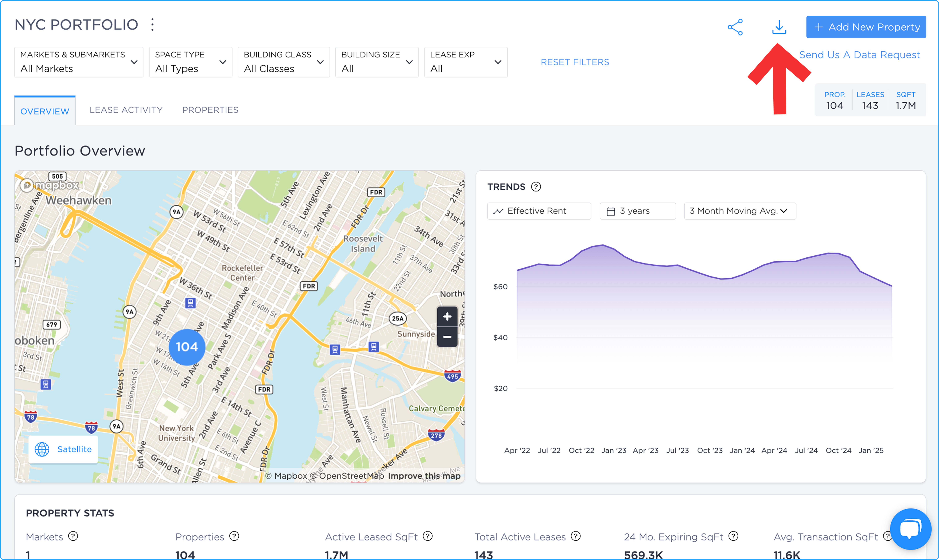Click the Add New Property button
This screenshot has width=939, height=560.
[x=866, y=27]
